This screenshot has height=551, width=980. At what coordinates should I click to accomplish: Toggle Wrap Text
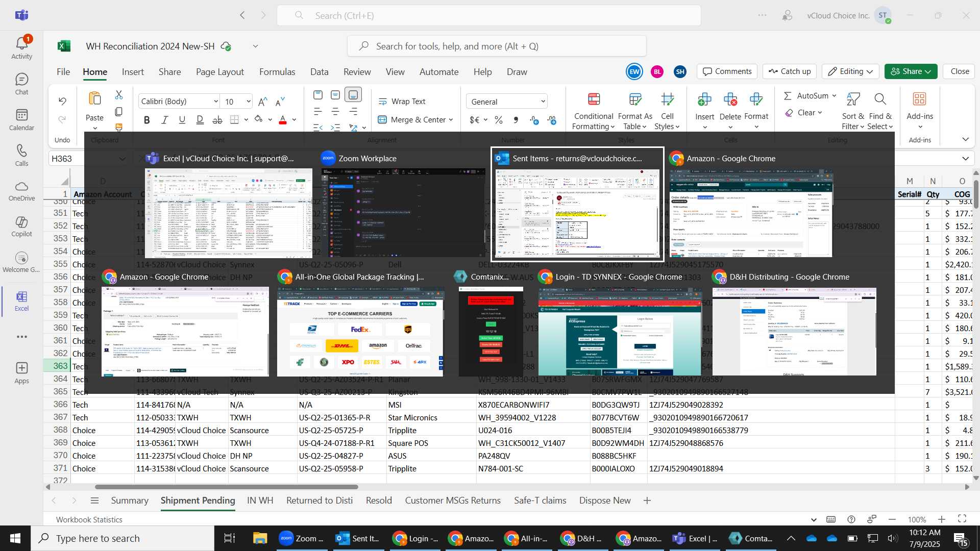402,102
